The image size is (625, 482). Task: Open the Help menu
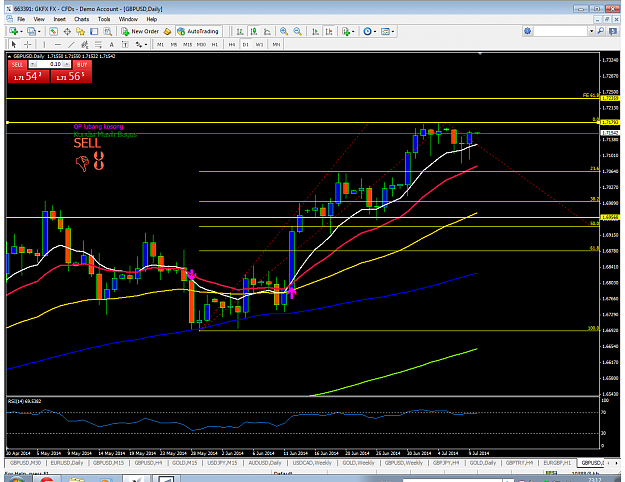[151, 19]
